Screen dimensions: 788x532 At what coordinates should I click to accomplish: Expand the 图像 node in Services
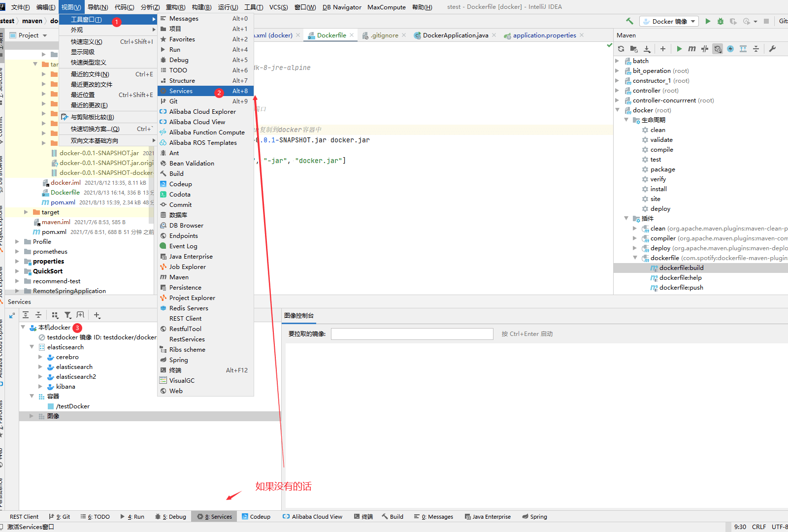click(32, 416)
